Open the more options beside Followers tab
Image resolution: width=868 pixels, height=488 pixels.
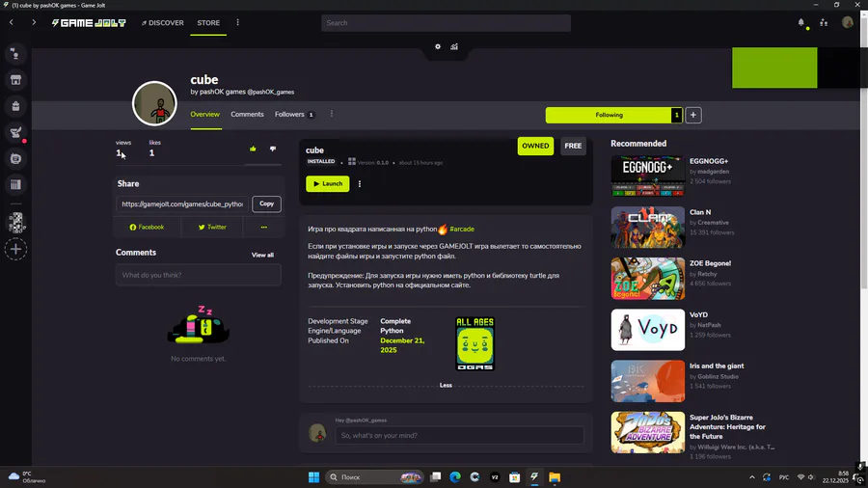[332, 114]
